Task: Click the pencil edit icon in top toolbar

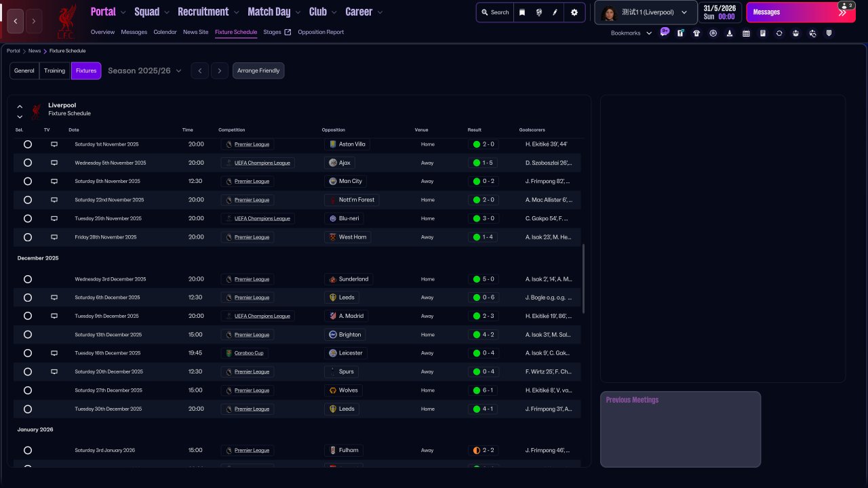Action: click(x=555, y=12)
